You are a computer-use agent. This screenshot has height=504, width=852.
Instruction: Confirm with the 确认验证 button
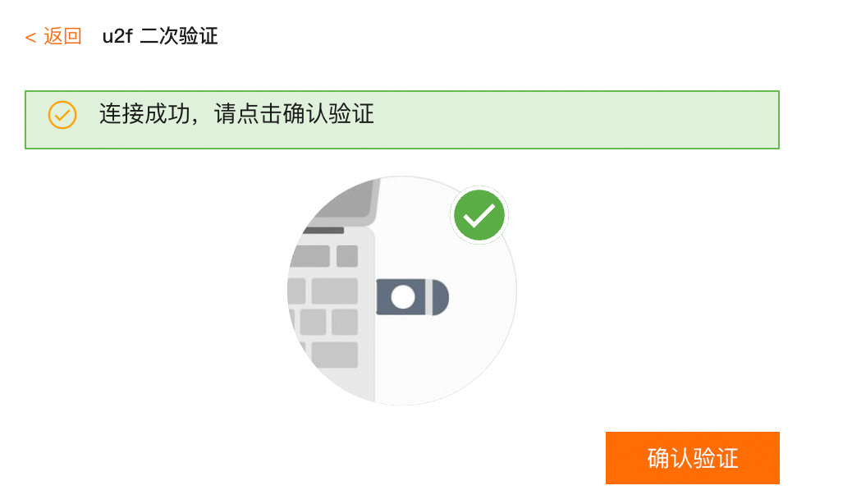point(692,458)
